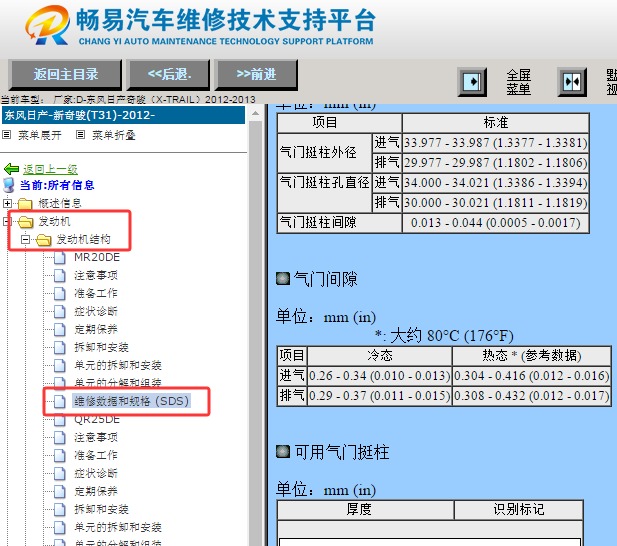The image size is (617, 546).
Task: Click the cell 0.013 - 0.044 (0.0005 - 0.0017)
Action: click(x=495, y=223)
